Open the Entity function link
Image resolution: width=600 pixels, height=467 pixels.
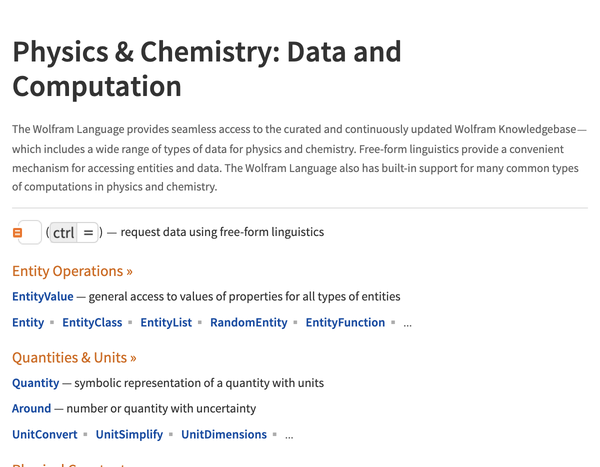point(28,323)
